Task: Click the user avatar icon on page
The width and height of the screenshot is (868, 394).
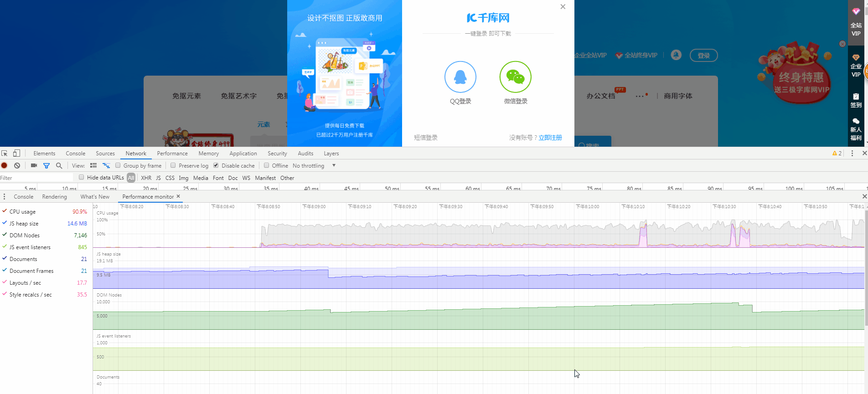Action: point(676,55)
